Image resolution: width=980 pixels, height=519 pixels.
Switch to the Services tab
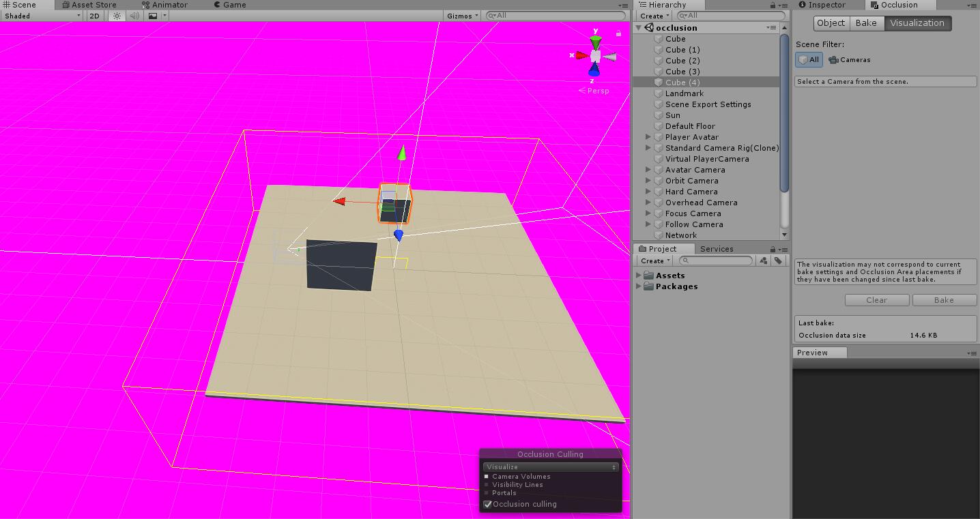(717, 249)
